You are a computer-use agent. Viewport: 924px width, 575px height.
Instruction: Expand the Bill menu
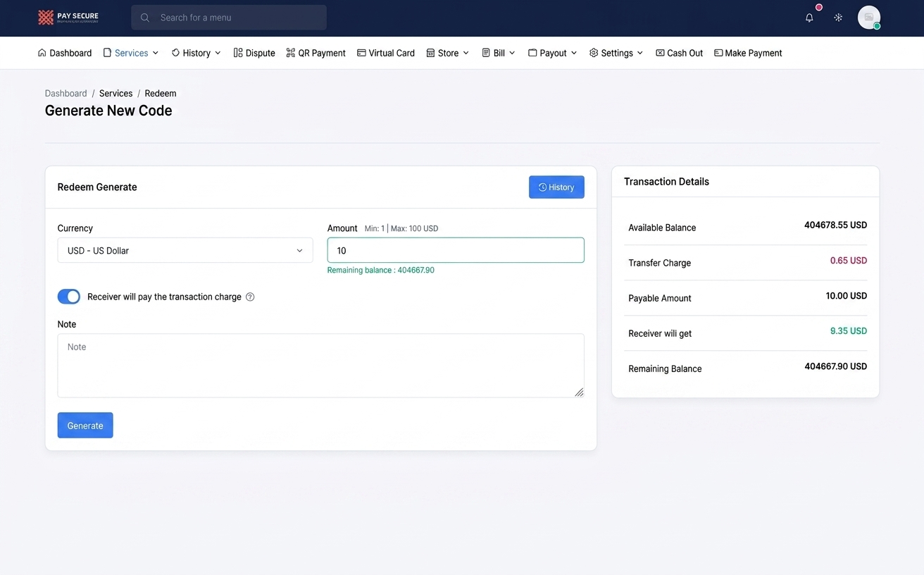[499, 53]
